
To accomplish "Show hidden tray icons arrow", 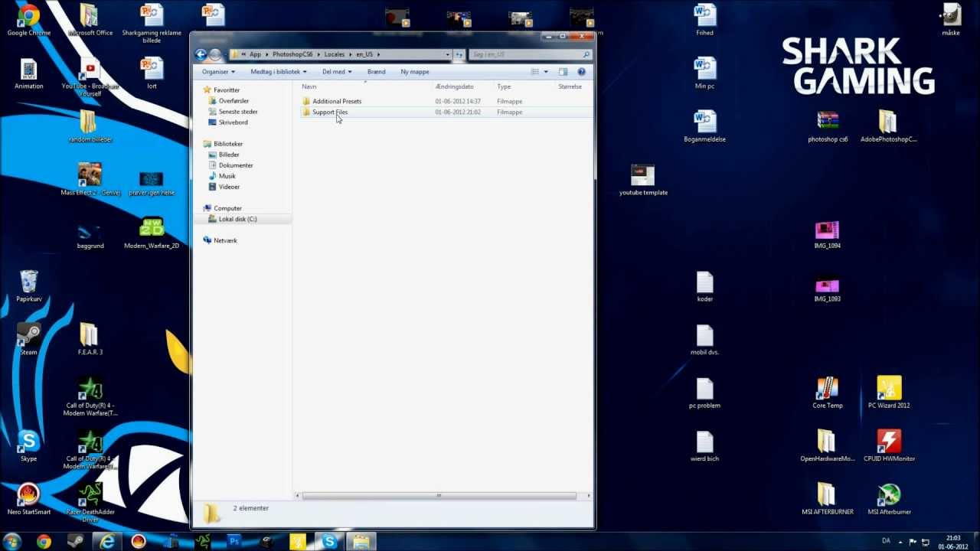I will click(x=900, y=541).
